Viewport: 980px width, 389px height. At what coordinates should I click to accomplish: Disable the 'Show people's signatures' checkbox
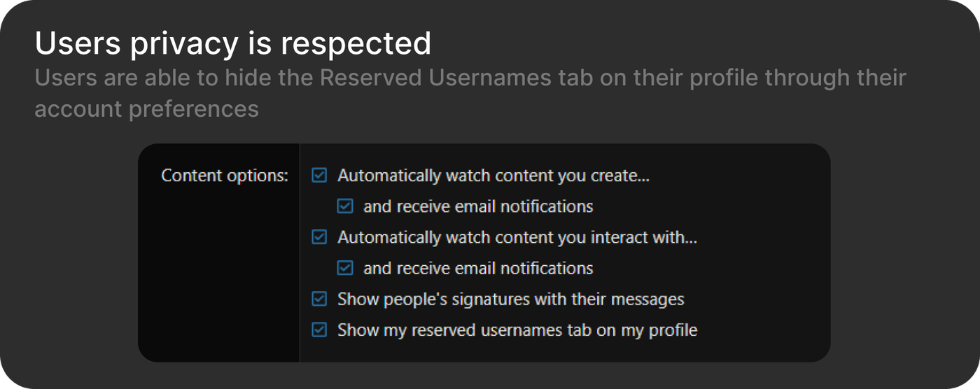pyautogui.click(x=319, y=299)
